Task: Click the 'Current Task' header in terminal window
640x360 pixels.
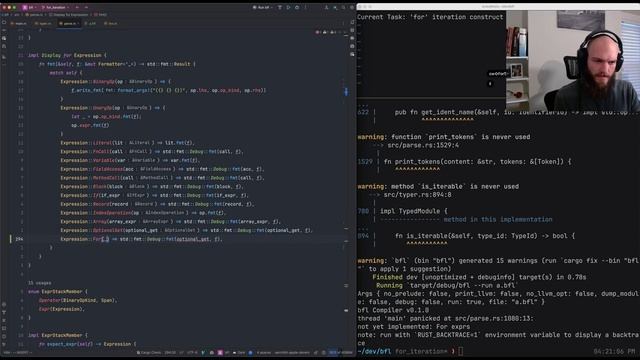Action: click(430, 17)
